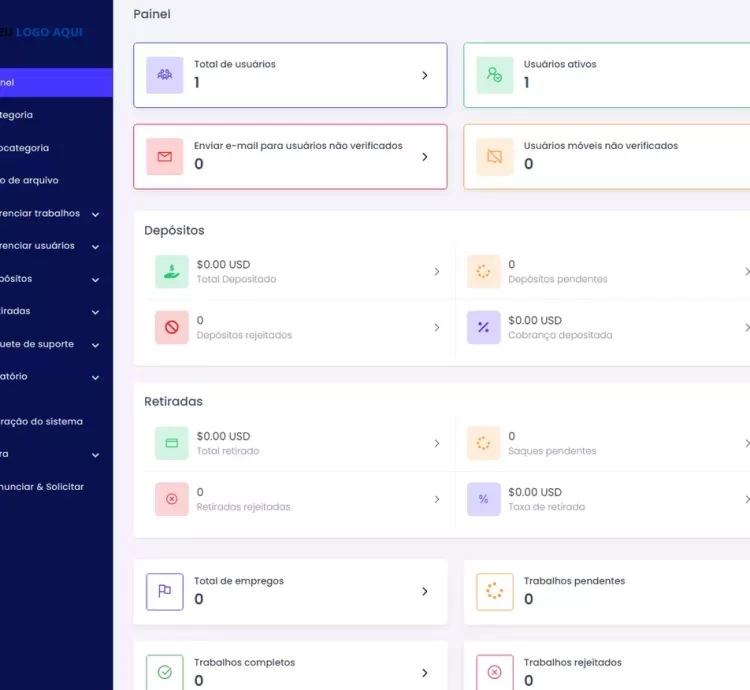Click the Trabalhos completos checkmark icon
The width and height of the screenshot is (750, 690).
(x=165, y=673)
